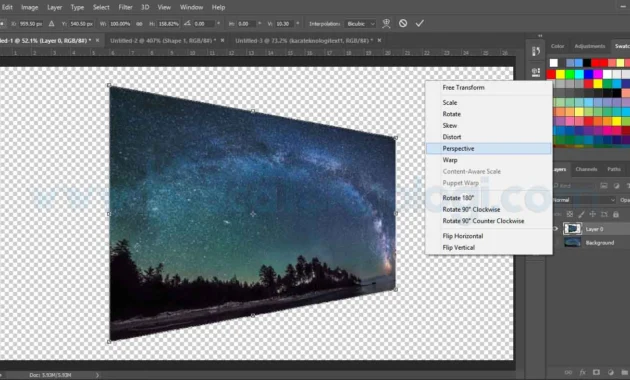
Task: Lock artboard nesting icon
Action: pos(604,215)
